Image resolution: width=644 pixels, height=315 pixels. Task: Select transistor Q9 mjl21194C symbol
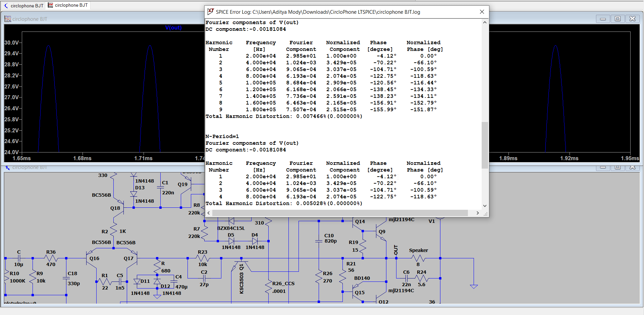tap(381, 231)
